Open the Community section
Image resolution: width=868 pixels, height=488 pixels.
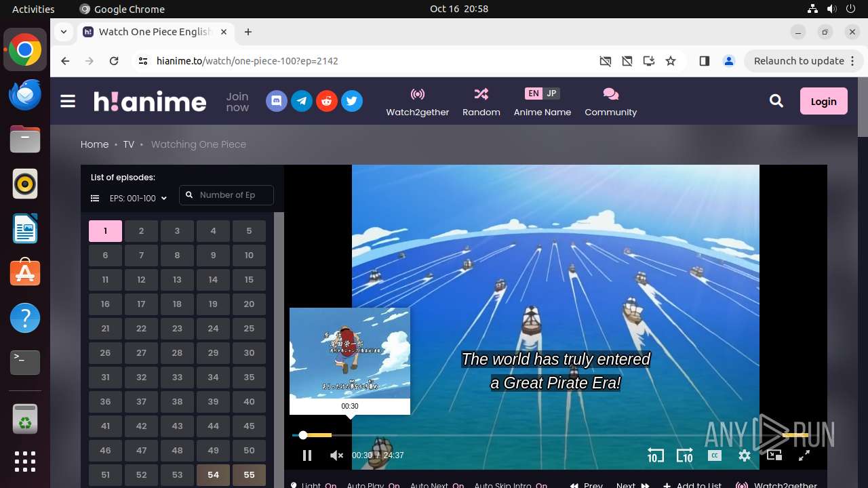[x=611, y=102]
